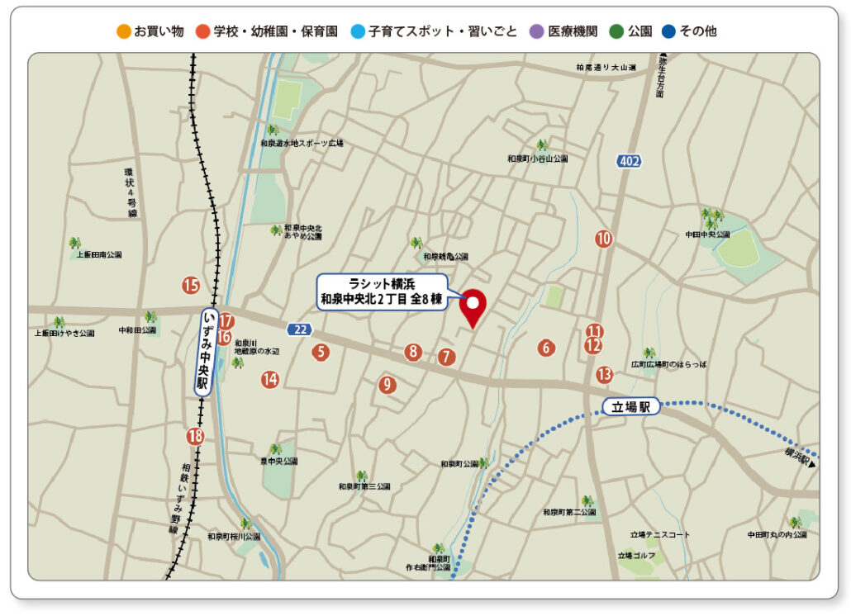Screen dimensions: 851x616
Task: Click the 立場テニスコート label
Action: 660,534
